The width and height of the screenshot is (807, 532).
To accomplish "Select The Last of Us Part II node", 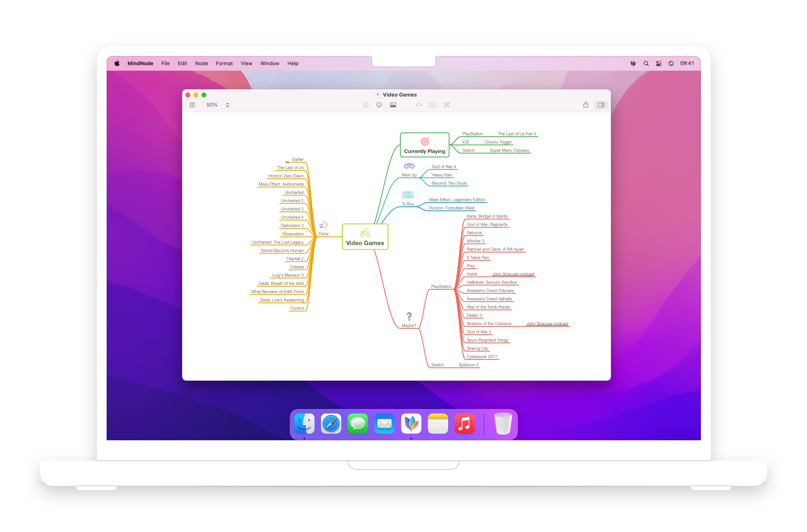I will coord(517,134).
